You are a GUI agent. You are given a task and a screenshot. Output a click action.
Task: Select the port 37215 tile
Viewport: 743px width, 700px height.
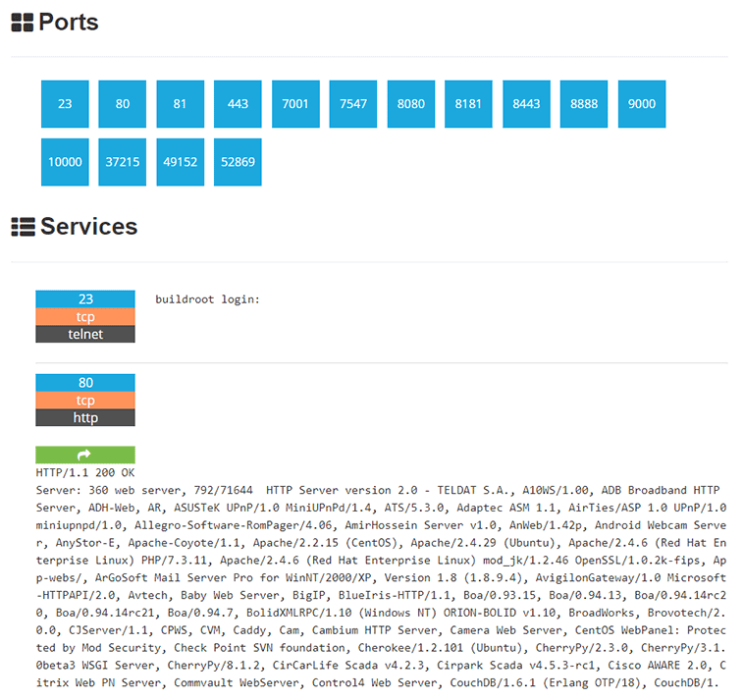click(x=123, y=162)
